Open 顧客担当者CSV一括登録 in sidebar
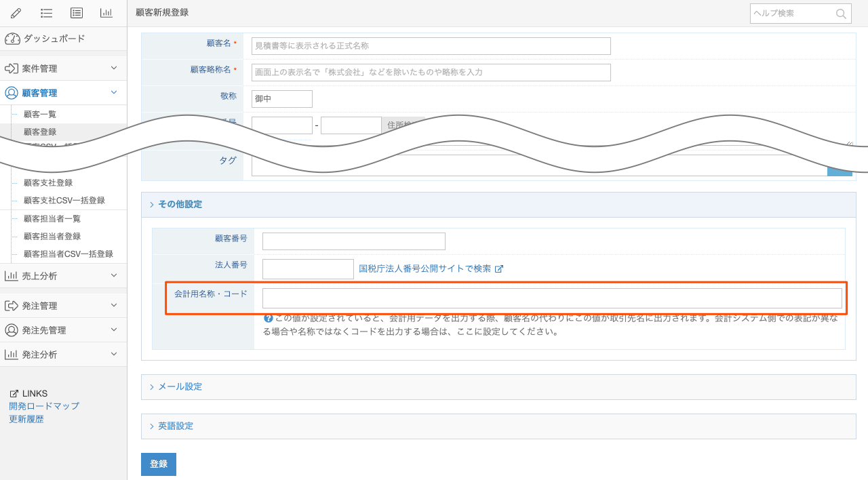The image size is (868, 480). pyautogui.click(x=68, y=254)
